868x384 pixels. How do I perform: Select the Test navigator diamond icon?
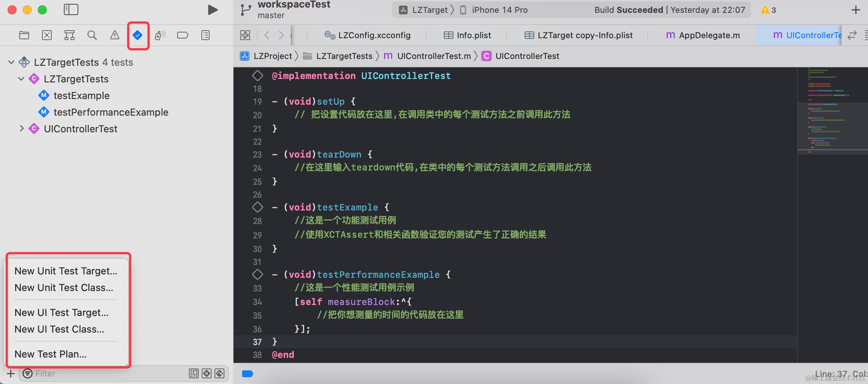pos(137,35)
